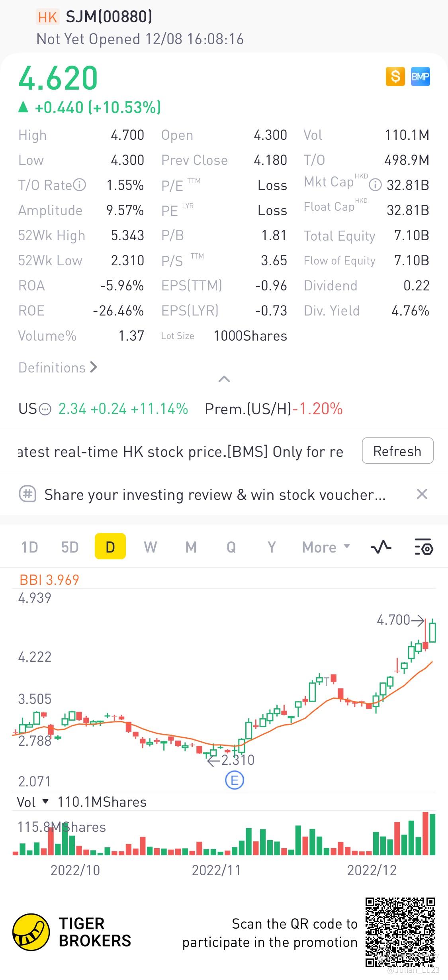
Task: Tap the orange dollar sign icon
Action: pyautogui.click(x=395, y=76)
